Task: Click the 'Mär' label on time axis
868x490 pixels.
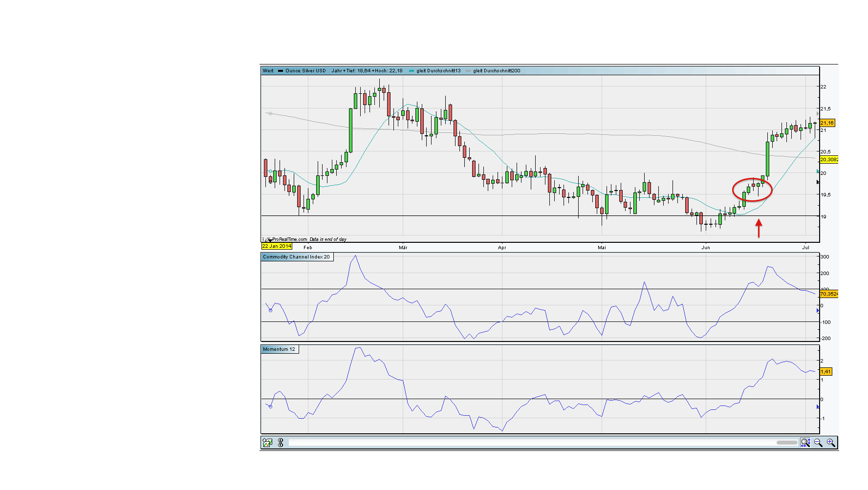Action: tap(403, 248)
